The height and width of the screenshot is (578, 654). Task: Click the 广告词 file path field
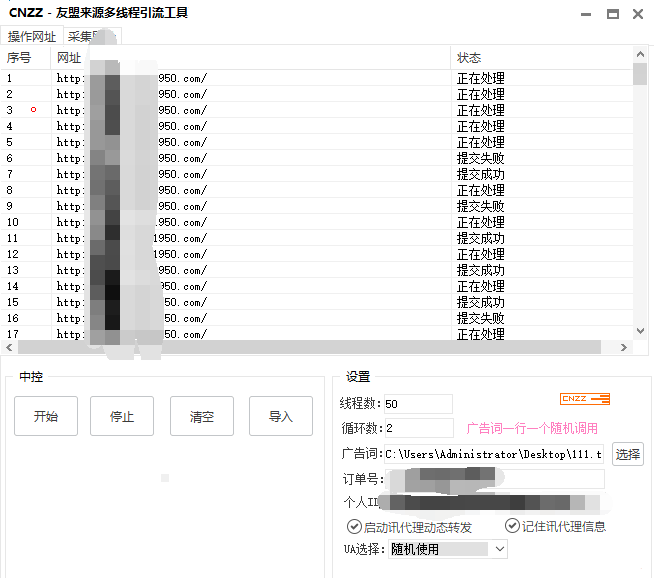[494, 454]
